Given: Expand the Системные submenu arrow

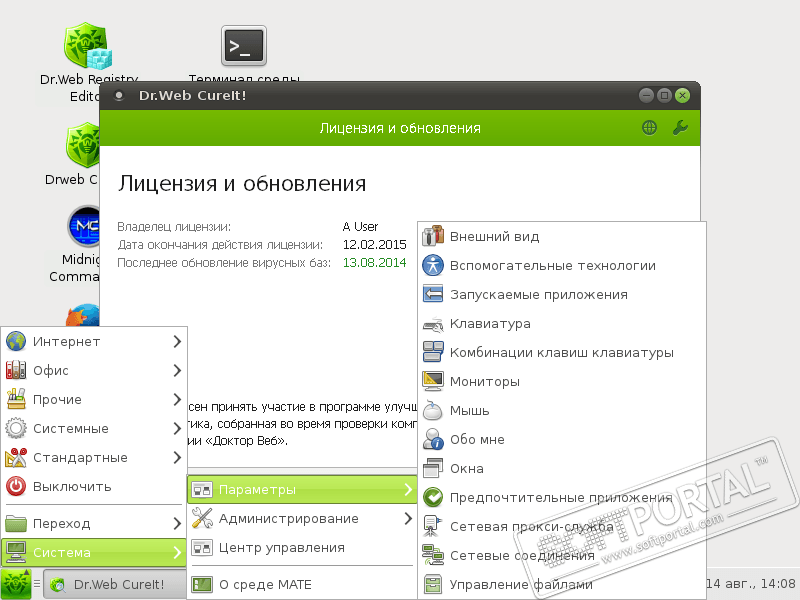Looking at the screenshot, I should [x=177, y=429].
